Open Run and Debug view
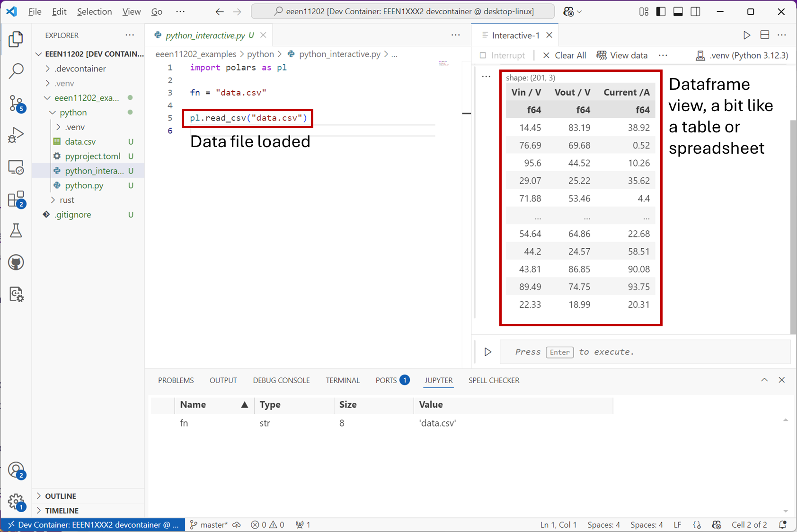The image size is (797, 532). pos(16,135)
